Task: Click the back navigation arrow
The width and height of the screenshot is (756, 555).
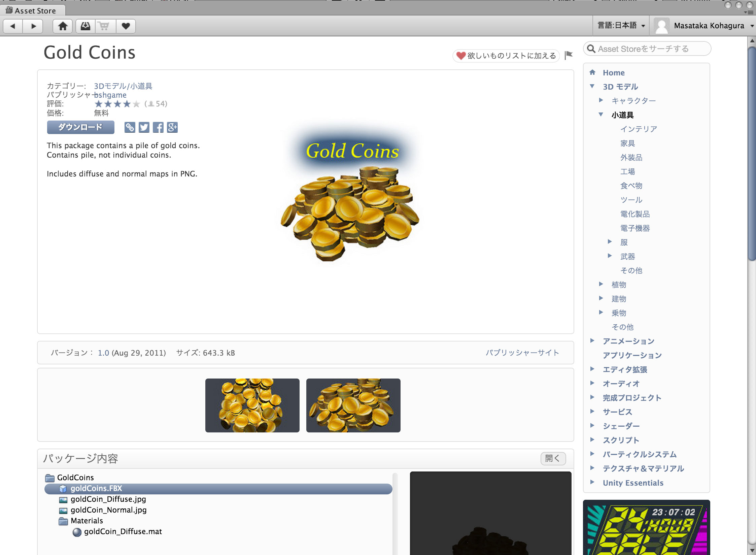Action: coord(13,26)
